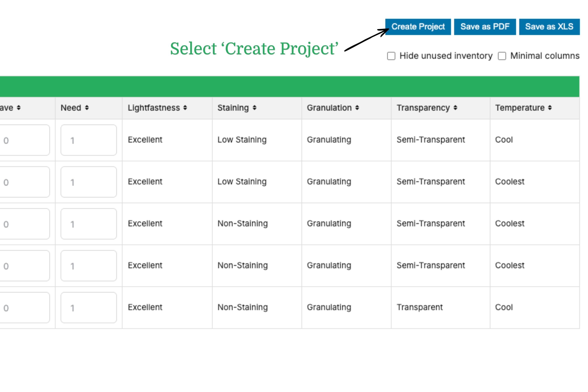
Task: Click Need input field in fourth row
Action: point(88,266)
